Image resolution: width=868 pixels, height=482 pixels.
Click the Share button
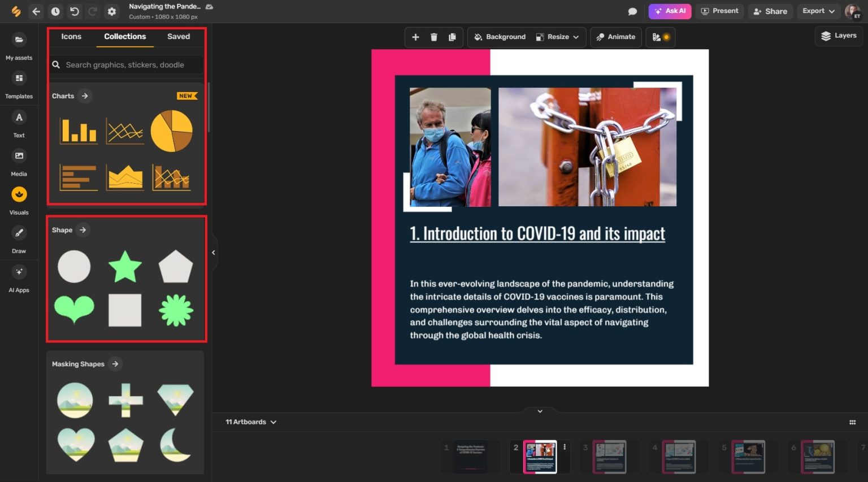point(770,11)
